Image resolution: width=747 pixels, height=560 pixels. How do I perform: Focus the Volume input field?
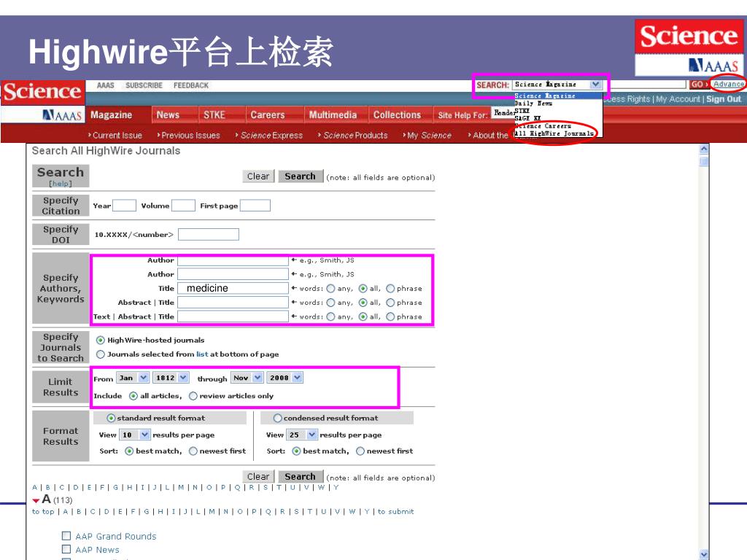click(x=183, y=205)
